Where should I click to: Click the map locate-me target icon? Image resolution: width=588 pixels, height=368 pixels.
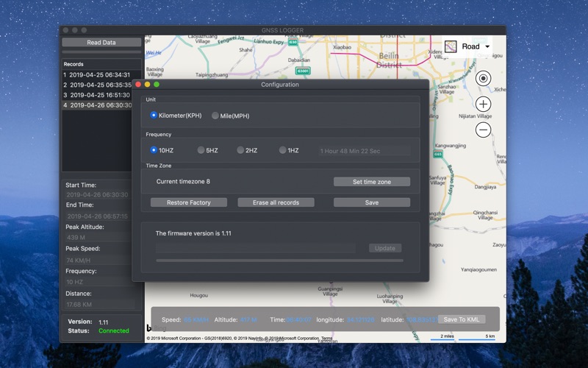point(483,79)
